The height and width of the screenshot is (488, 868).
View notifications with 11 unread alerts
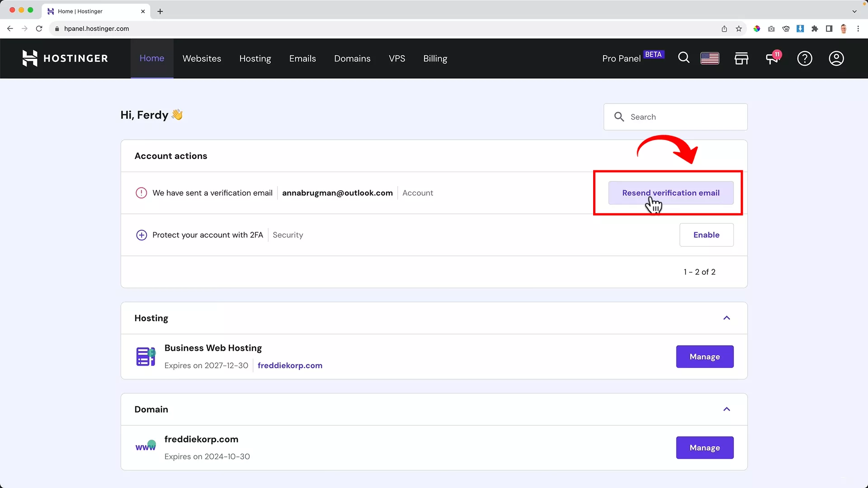coord(772,58)
